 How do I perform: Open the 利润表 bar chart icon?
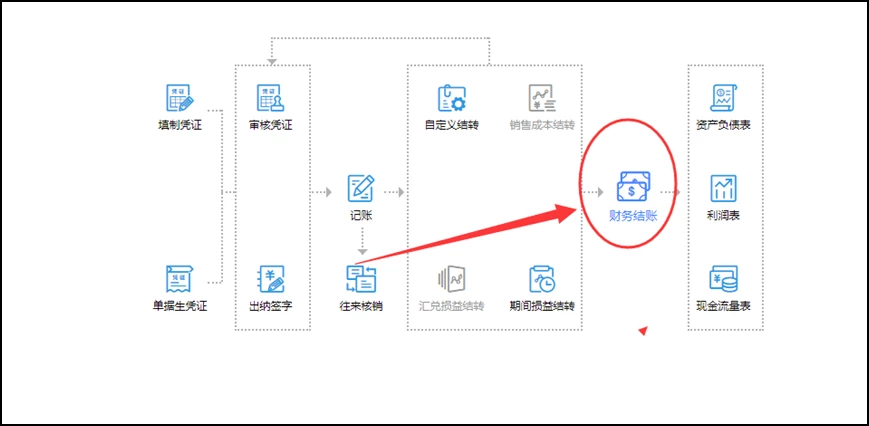723,188
